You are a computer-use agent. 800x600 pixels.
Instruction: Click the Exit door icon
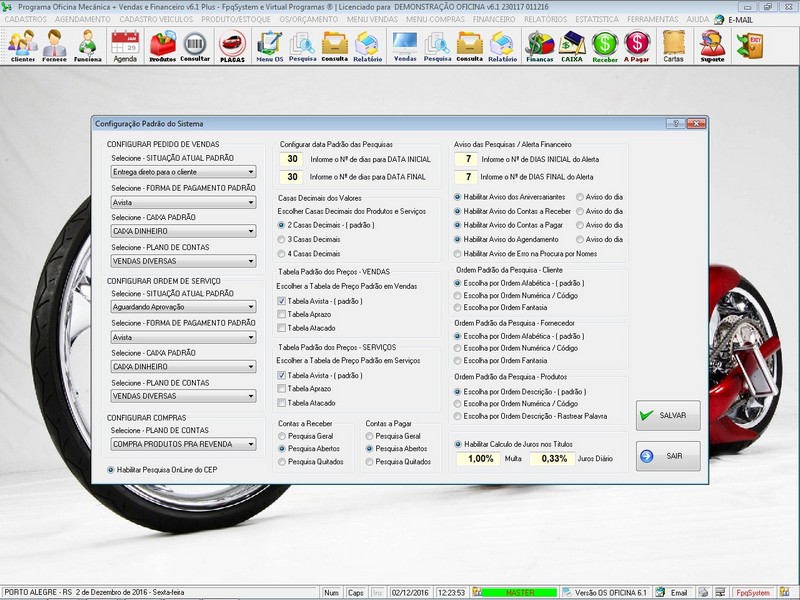[749, 45]
